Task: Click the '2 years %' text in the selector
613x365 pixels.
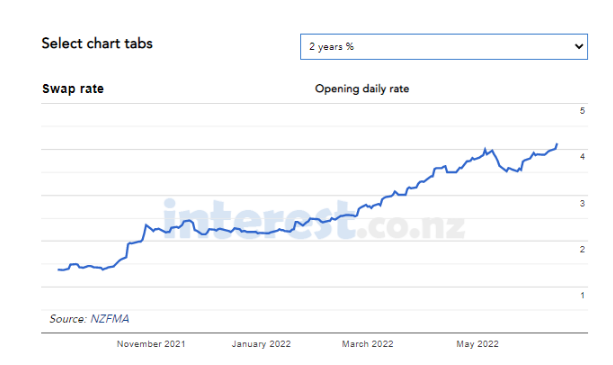Action: 332,47
